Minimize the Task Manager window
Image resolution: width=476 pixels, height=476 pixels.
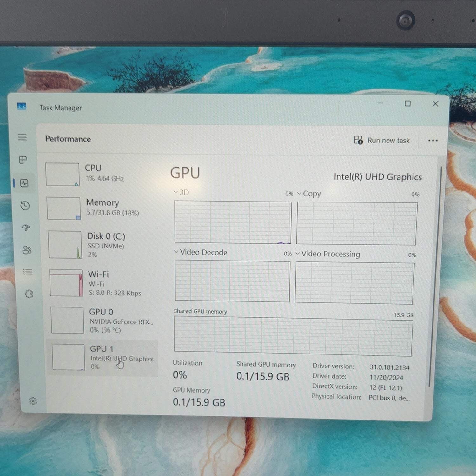tap(380, 103)
